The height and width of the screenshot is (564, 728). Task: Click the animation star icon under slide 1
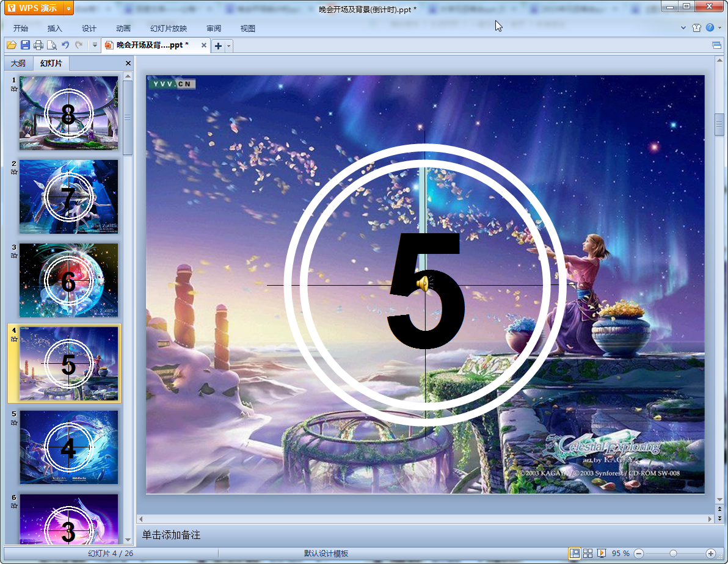(14, 89)
